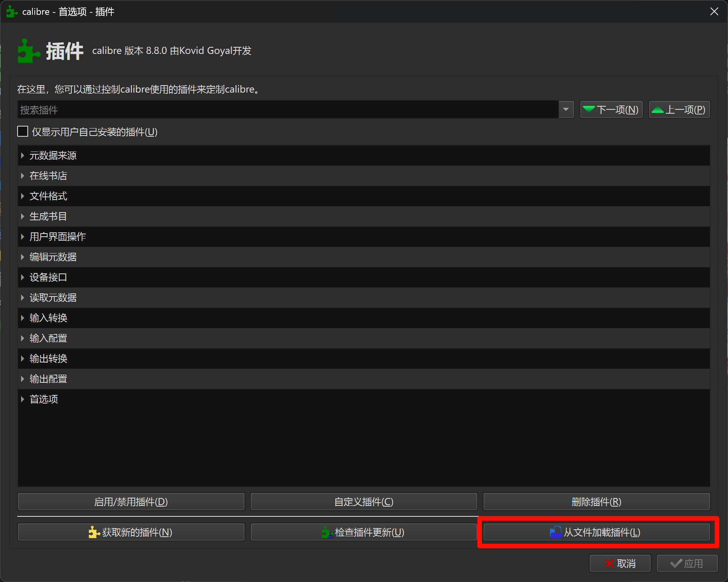Viewport: 728px width, 582px height.
Task: Click 自定义插件 button
Action: [x=364, y=502]
